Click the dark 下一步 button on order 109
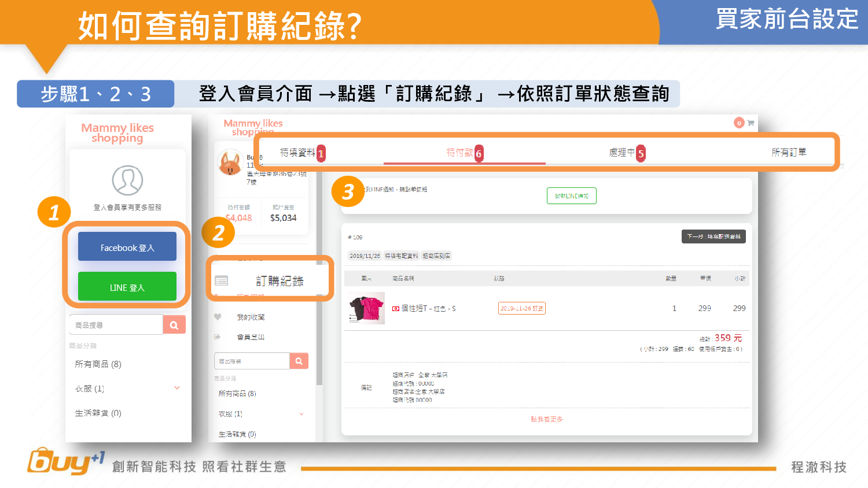The width and height of the screenshot is (868, 488). [713, 236]
